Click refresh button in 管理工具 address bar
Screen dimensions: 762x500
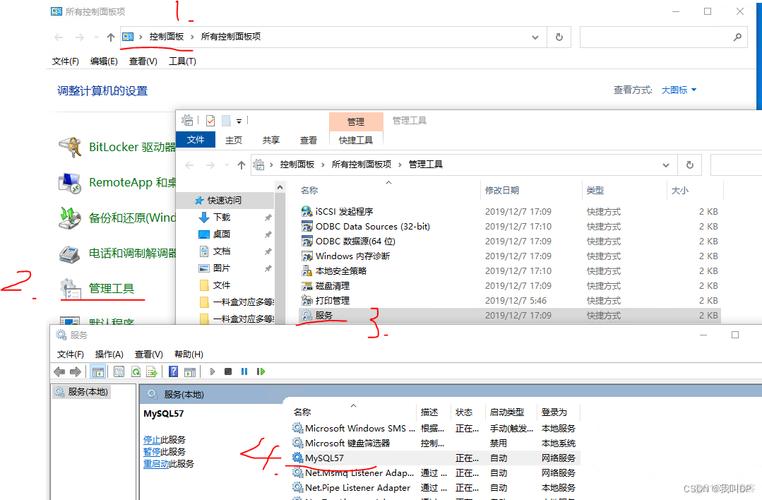(x=690, y=165)
